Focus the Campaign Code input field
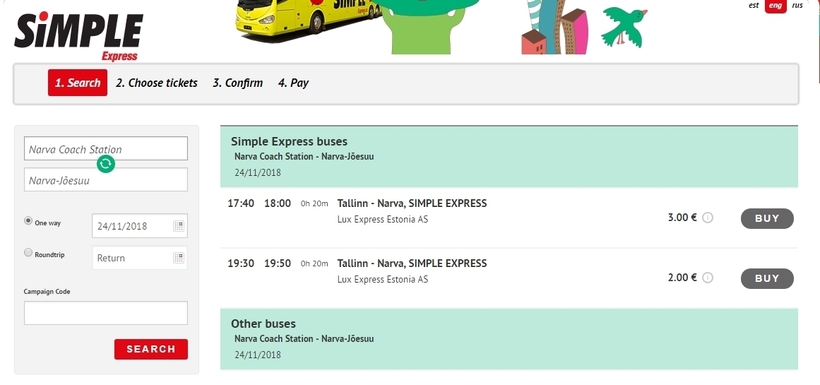The height and width of the screenshot is (385, 820). tap(106, 313)
